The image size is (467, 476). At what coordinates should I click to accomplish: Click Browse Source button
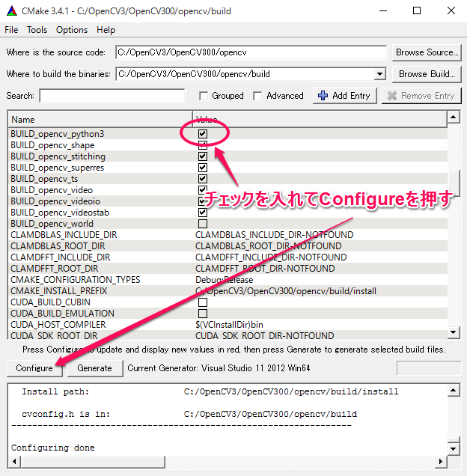(x=427, y=52)
